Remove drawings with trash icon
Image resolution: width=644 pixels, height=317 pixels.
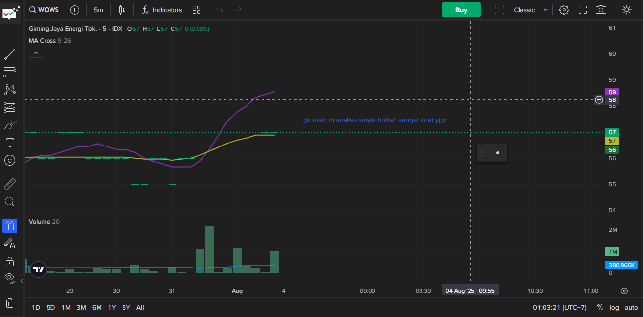(10, 303)
